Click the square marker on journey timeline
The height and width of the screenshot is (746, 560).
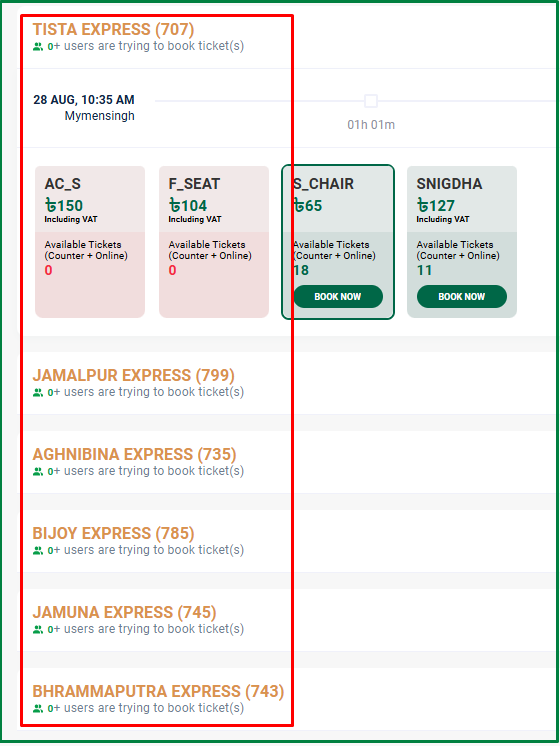click(x=371, y=101)
